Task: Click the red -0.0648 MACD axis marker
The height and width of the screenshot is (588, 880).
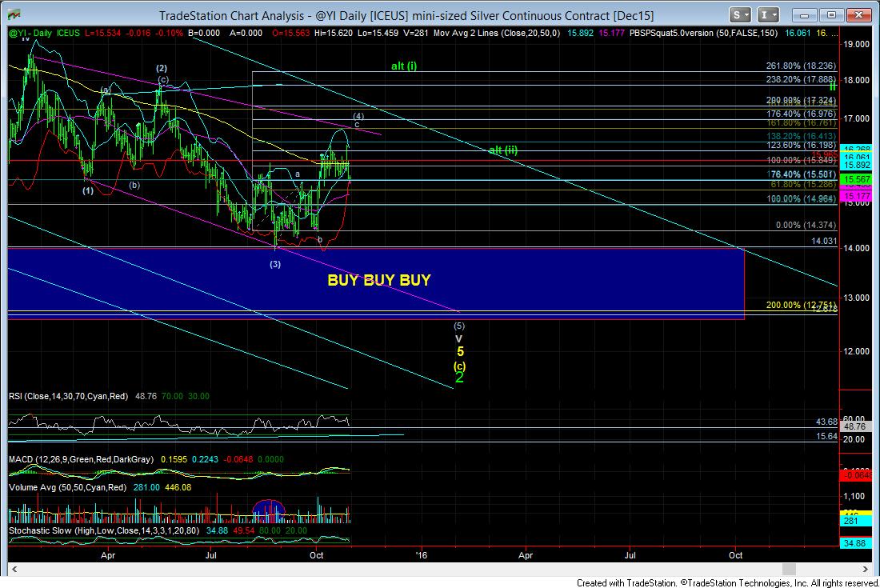Action: [857, 476]
